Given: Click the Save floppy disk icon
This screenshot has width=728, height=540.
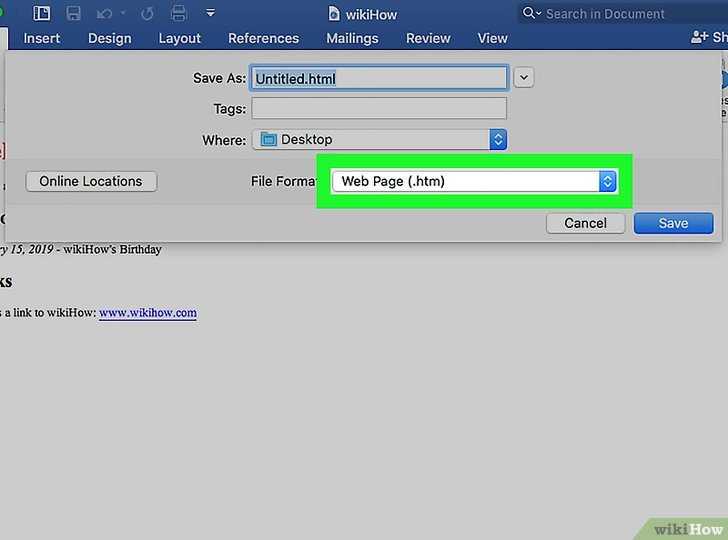Looking at the screenshot, I should coord(73,13).
